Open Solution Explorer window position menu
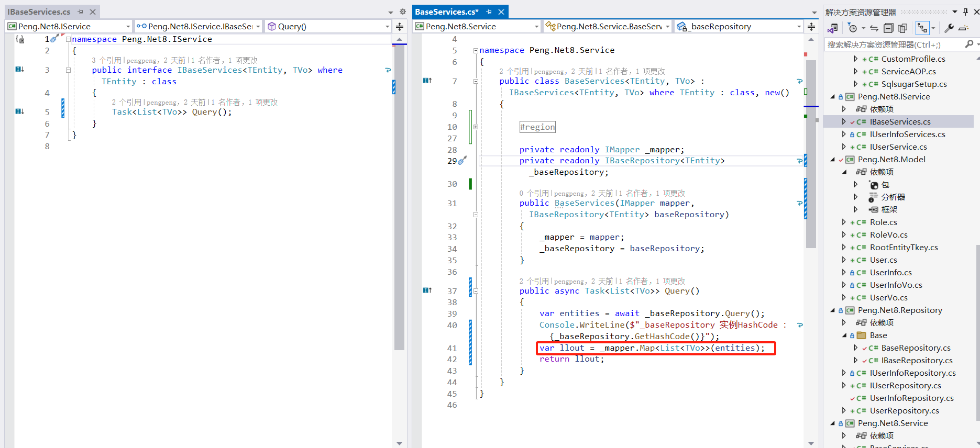Viewport: 980px width, 448px height. tap(955, 12)
